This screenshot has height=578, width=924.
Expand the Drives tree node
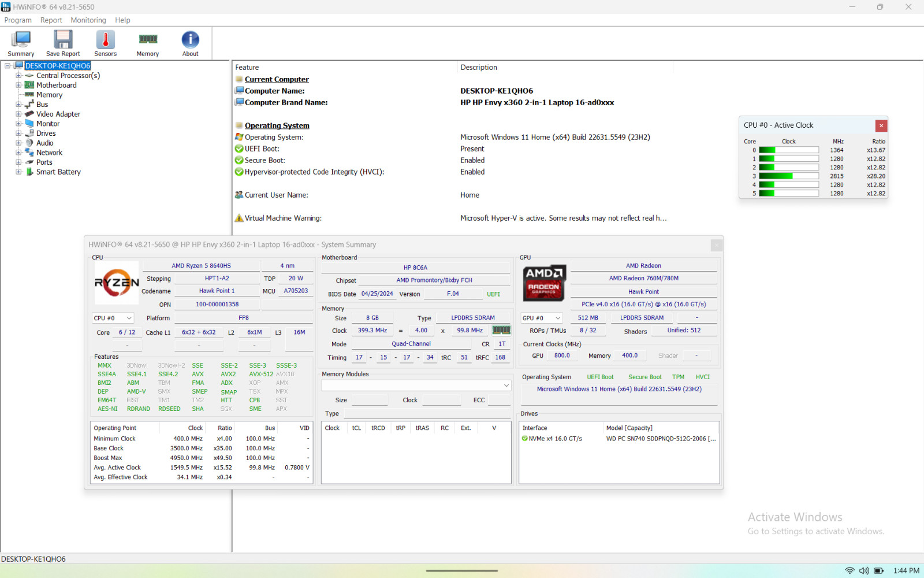point(18,133)
